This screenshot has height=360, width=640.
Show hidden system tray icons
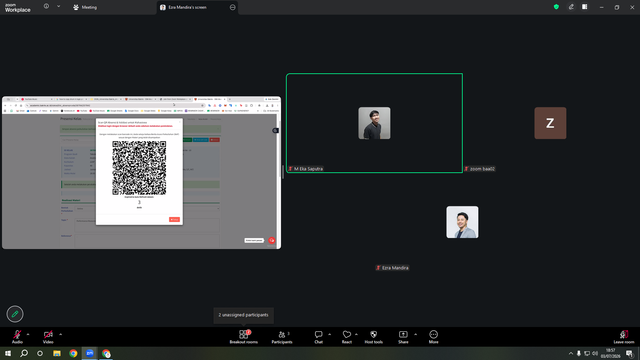tap(571, 353)
